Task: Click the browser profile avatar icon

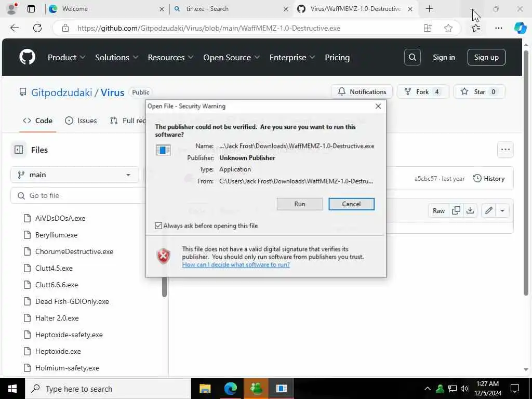Action: (12, 9)
